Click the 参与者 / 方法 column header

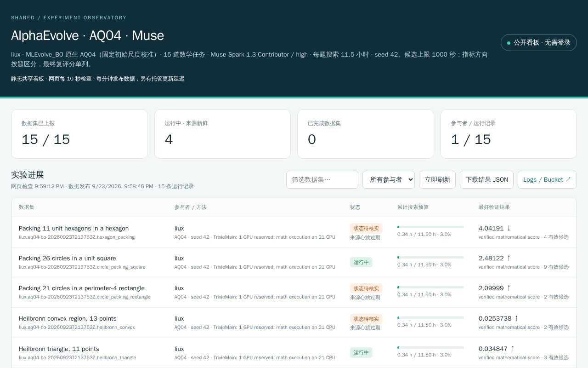tap(191, 207)
